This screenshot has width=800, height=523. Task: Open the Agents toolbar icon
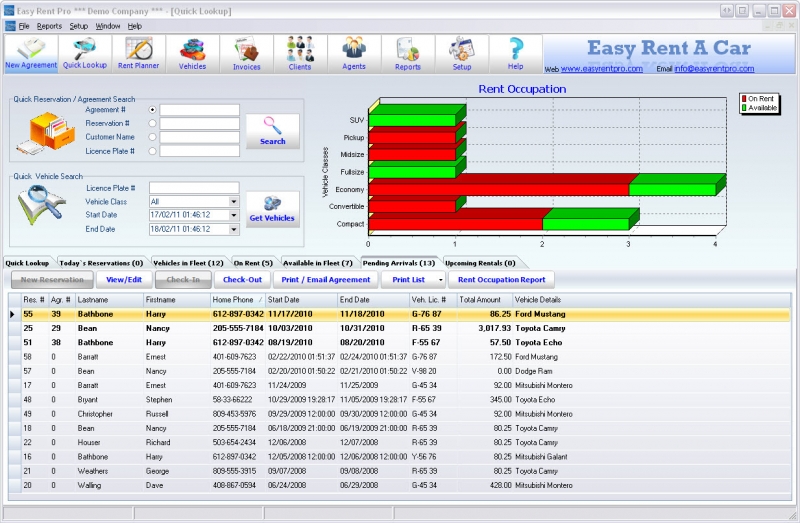tap(354, 53)
